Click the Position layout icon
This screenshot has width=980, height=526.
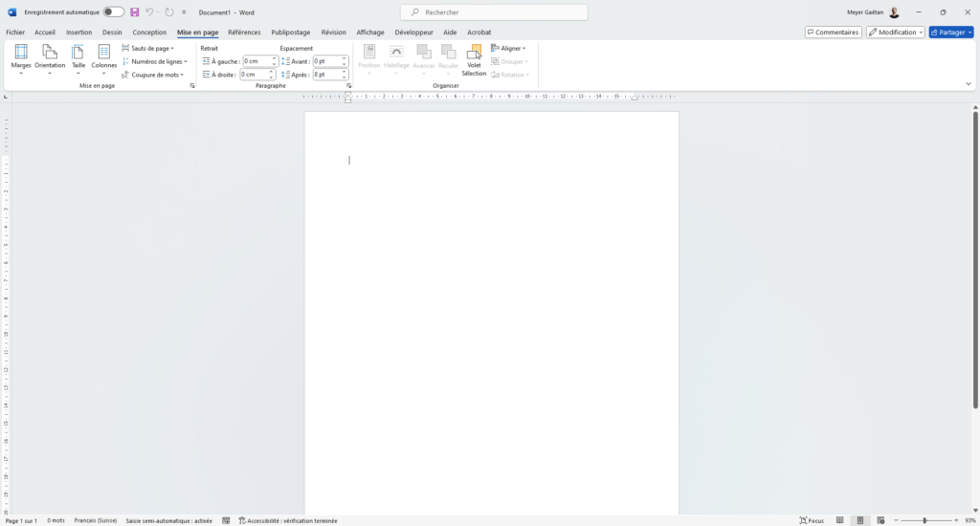point(368,60)
